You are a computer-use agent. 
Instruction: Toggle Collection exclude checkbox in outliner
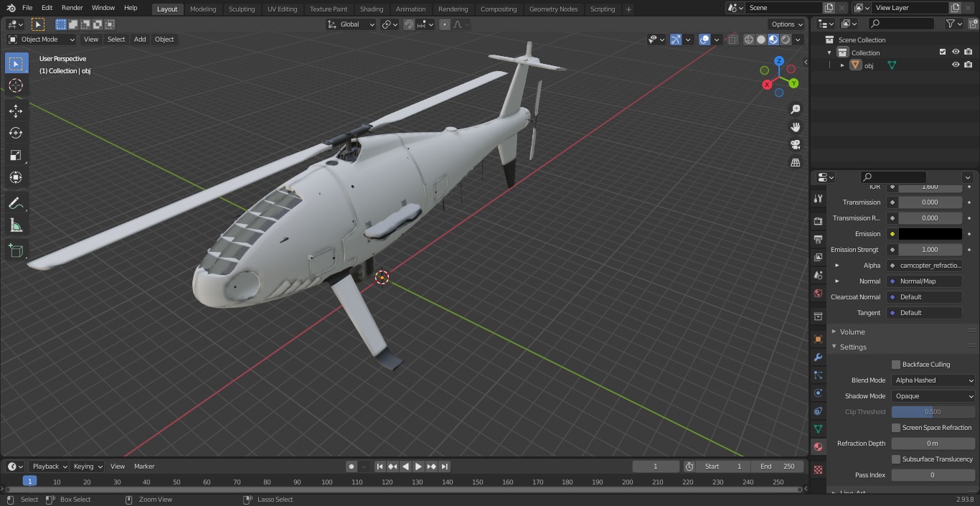943,52
